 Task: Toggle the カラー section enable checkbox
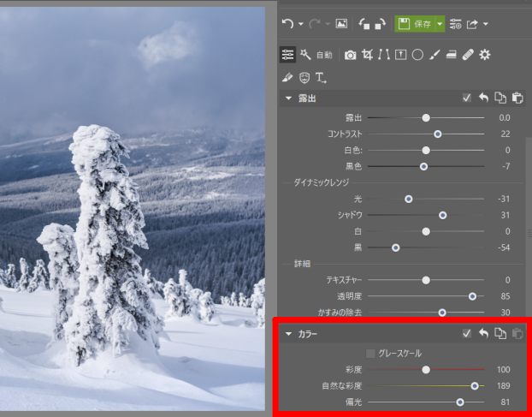click(x=467, y=334)
